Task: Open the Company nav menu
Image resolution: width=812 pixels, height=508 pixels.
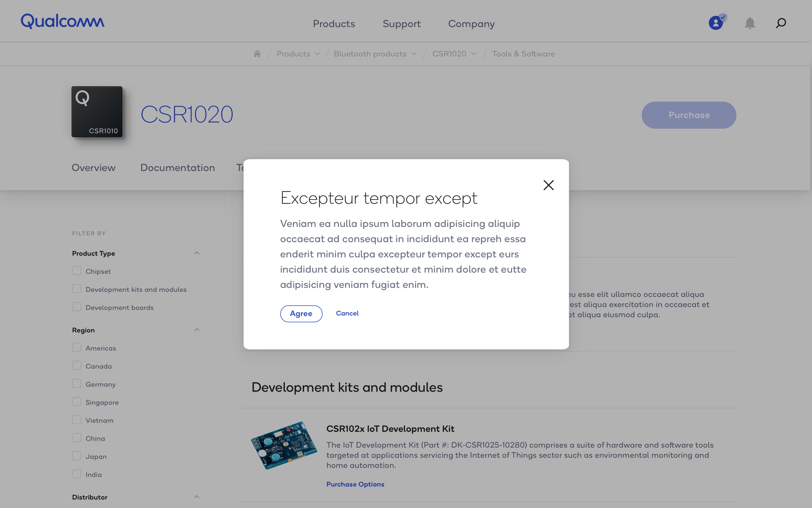Action: pyautogui.click(x=471, y=24)
